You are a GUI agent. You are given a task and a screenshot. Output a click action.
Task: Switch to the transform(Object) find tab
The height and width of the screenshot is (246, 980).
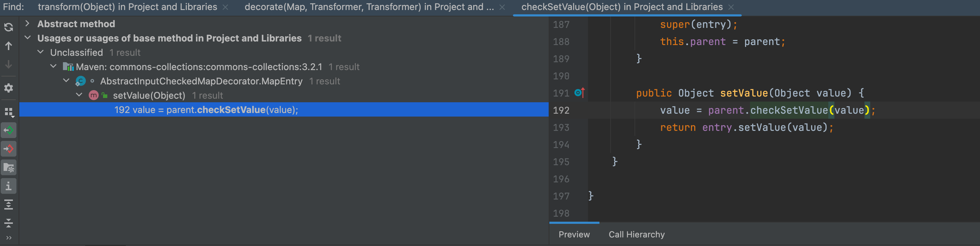tap(127, 7)
